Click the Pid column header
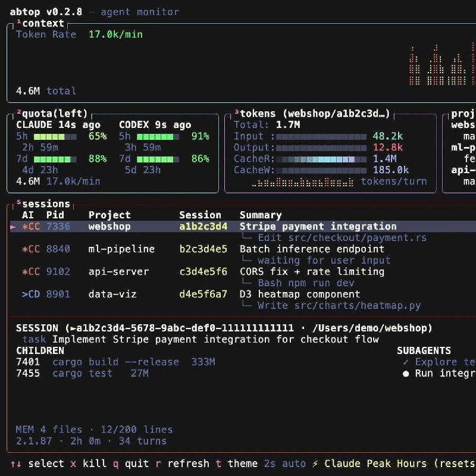 pos(55,215)
